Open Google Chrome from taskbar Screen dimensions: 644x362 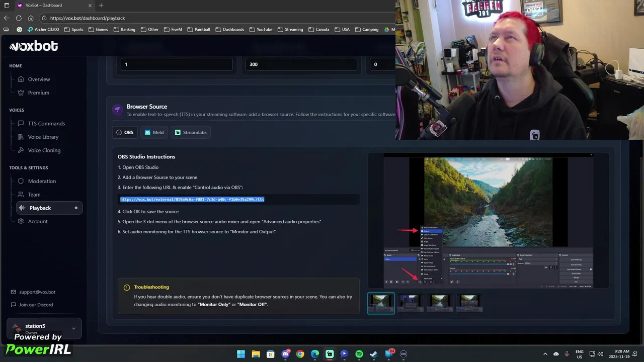point(300,354)
